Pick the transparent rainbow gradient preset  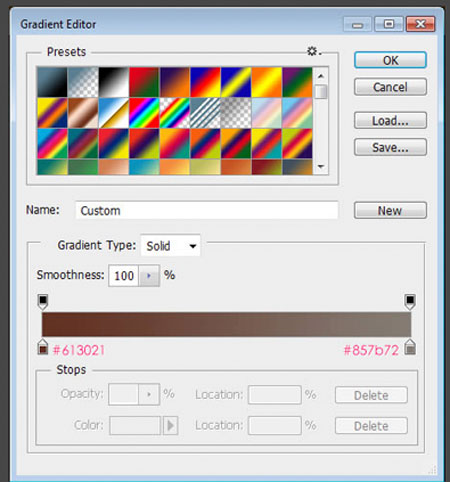175,113
